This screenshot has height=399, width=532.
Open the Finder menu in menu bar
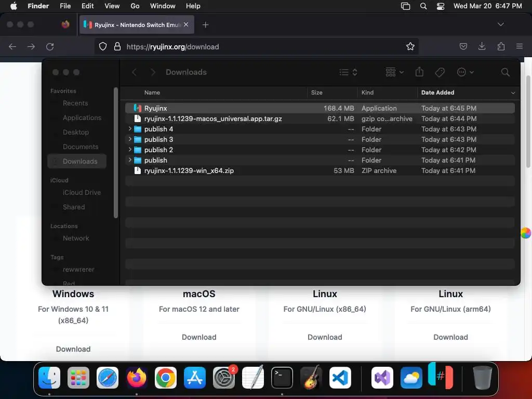38,6
